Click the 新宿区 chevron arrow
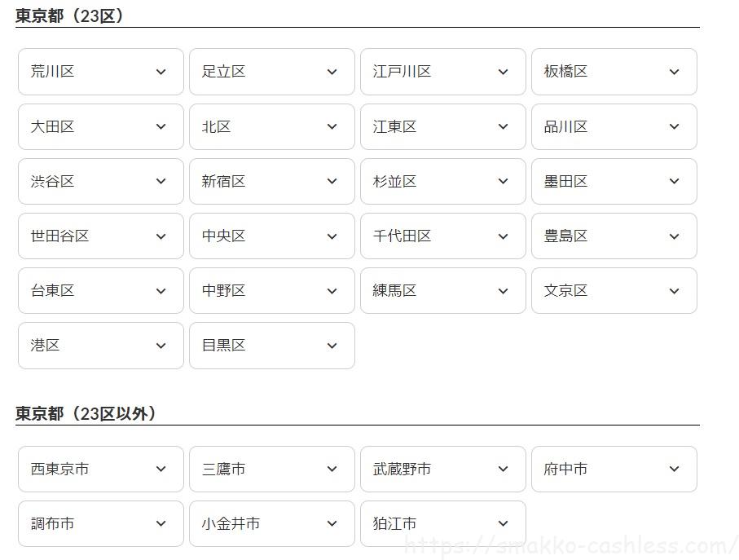 coord(332,181)
